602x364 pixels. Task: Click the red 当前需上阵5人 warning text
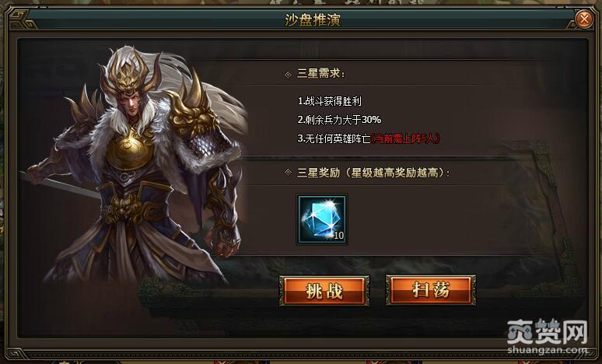click(x=405, y=138)
